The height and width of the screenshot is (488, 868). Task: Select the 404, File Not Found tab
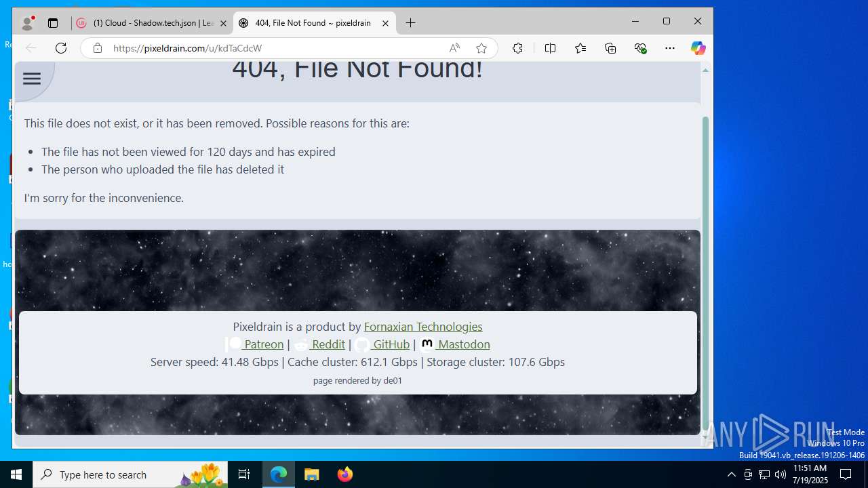point(314,23)
